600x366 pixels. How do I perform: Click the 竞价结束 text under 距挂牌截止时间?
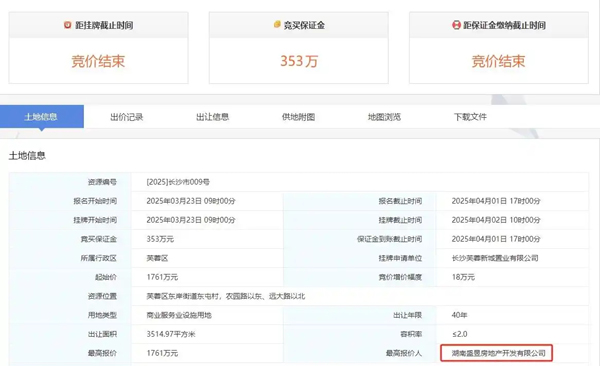click(98, 61)
